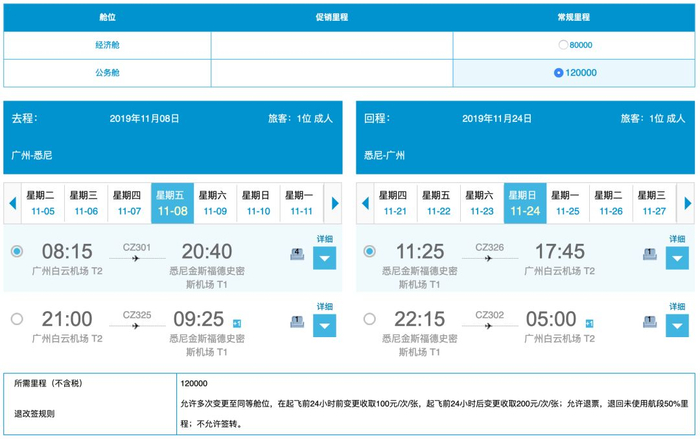Open 详细 link above the CZ302 flight
This screenshot has height=439, width=700.
click(677, 306)
